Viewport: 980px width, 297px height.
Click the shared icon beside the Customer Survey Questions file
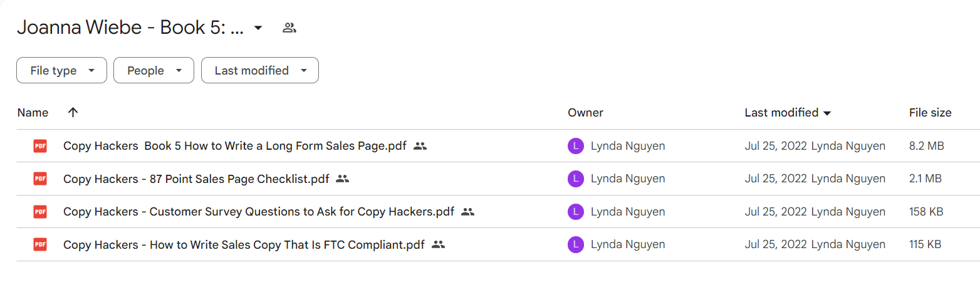[467, 212]
